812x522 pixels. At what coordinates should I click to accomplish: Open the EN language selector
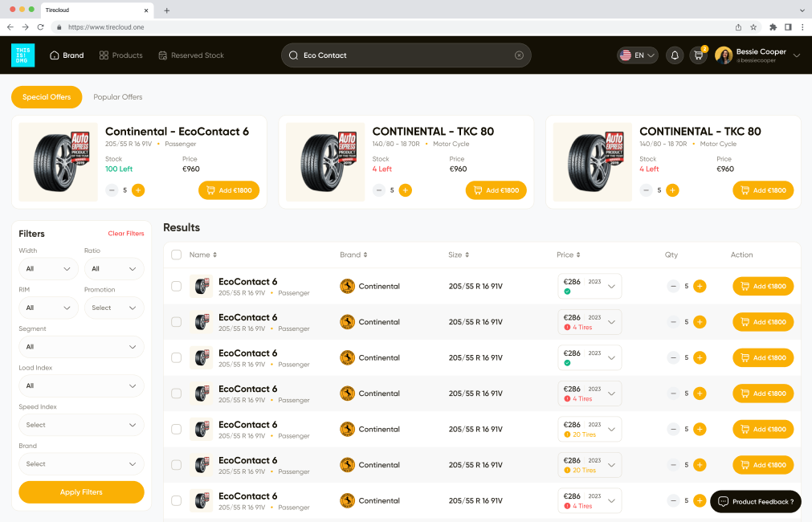tap(638, 55)
